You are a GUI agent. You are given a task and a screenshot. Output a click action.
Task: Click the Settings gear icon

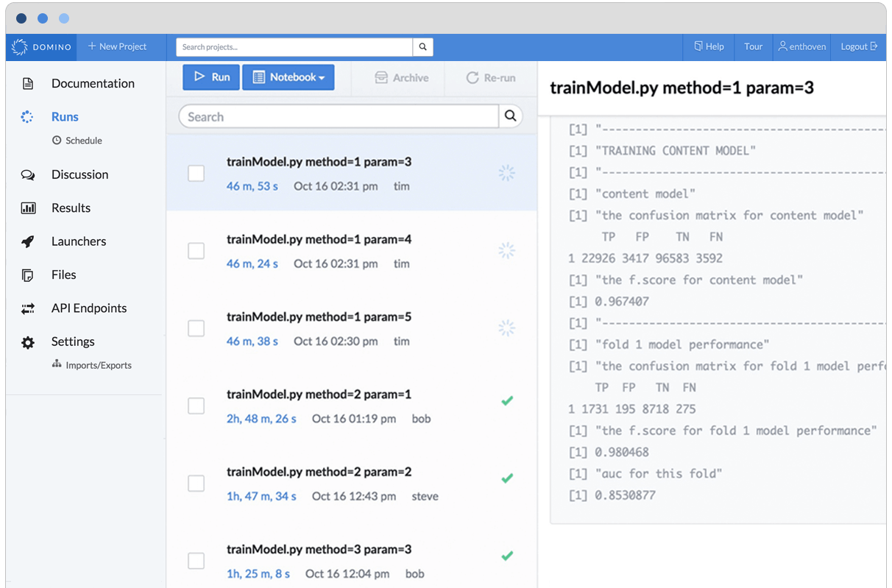pyautogui.click(x=28, y=342)
